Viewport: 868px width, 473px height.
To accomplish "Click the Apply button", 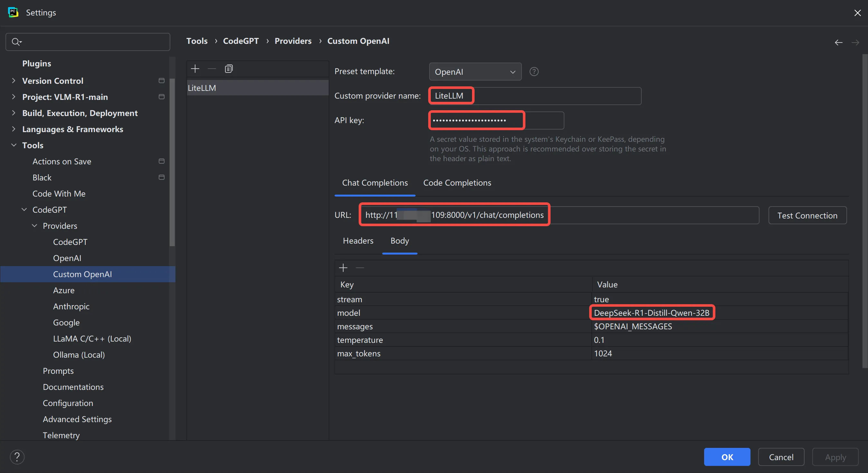I will point(835,457).
